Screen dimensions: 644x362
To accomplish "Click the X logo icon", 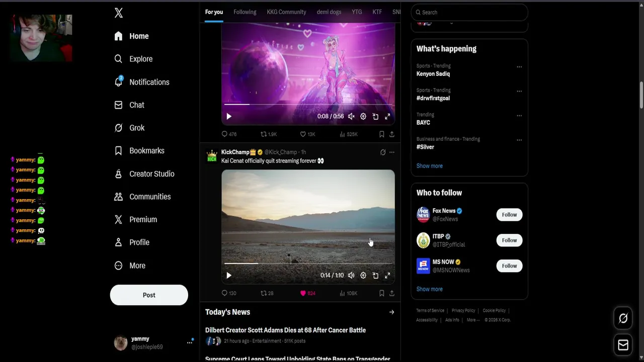I will (119, 13).
